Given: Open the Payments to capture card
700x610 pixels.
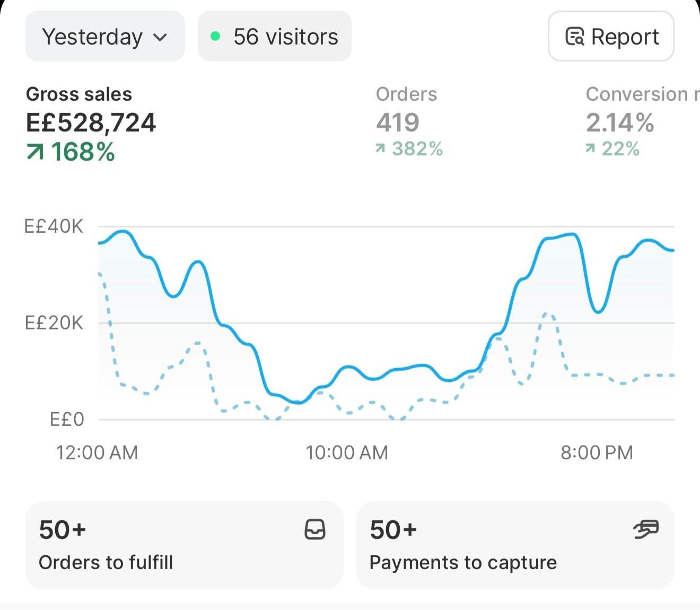Looking at the screenshot, I should tap(515, 545).
